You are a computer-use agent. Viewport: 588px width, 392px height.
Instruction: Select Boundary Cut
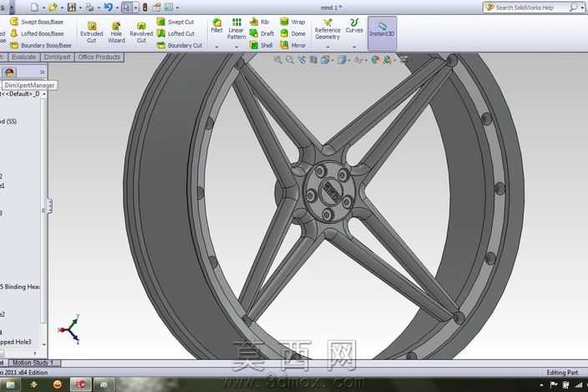(x=180, y=45)
